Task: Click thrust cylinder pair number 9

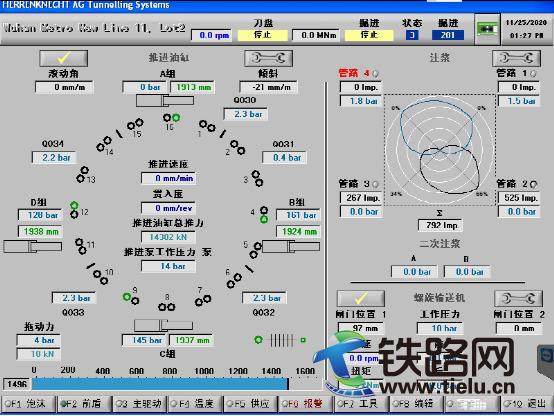Action: point(131,299)
